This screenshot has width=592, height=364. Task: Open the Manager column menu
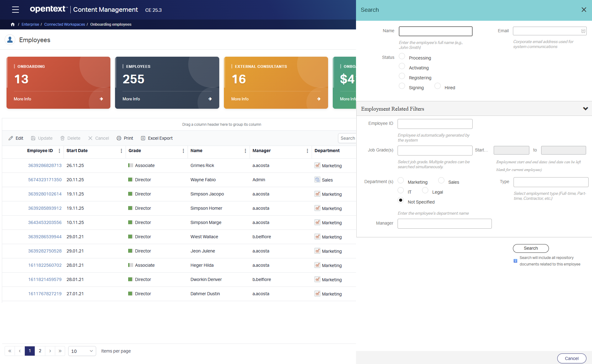(307, 151)
